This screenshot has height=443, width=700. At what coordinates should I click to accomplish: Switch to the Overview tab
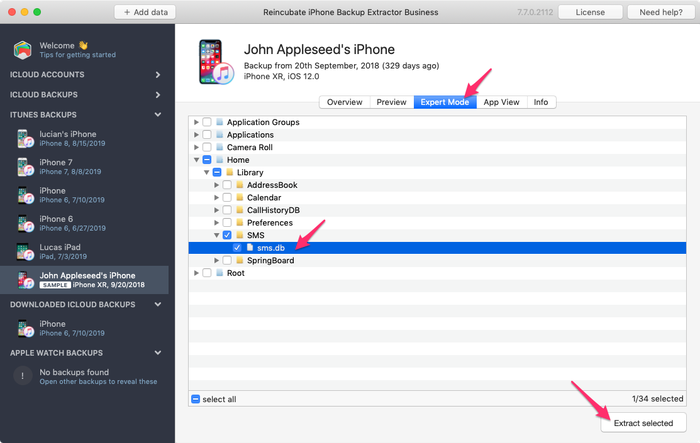[344, 102]
